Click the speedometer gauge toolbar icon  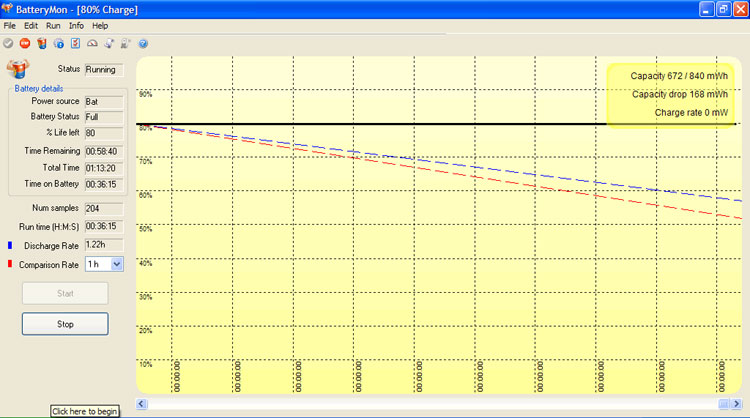tap(92, 44)
